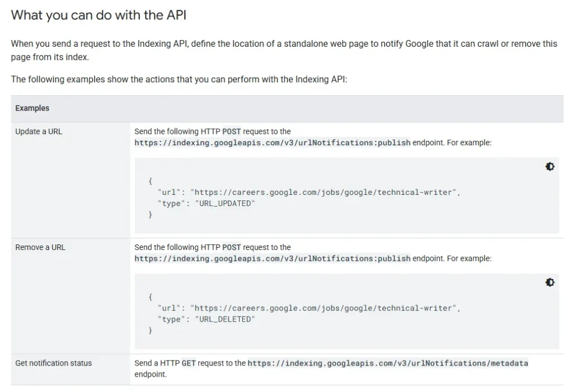Click the "URL_UPDATED" value in the code sample
The height and width of the screenshot is (392, 577).
point(224,203)
